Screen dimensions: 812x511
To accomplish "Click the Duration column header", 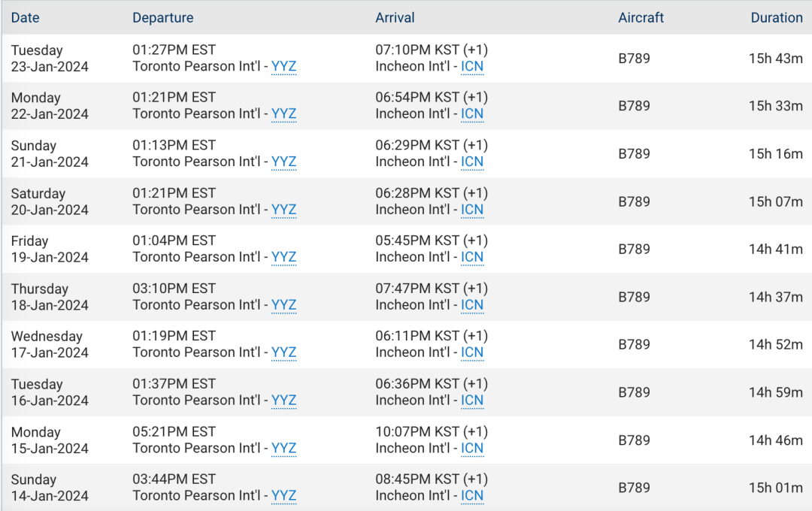I will pos(776,17).
